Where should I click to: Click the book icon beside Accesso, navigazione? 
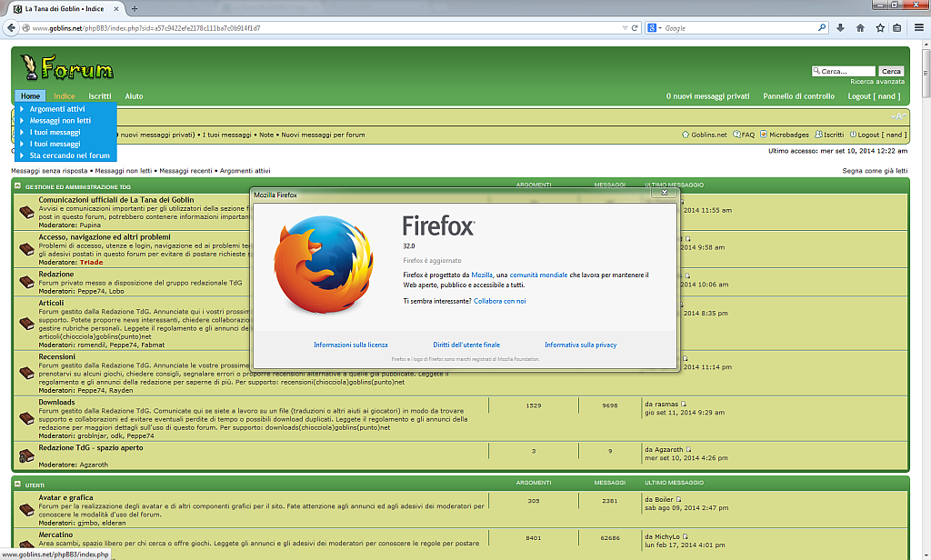click(26, 249)
